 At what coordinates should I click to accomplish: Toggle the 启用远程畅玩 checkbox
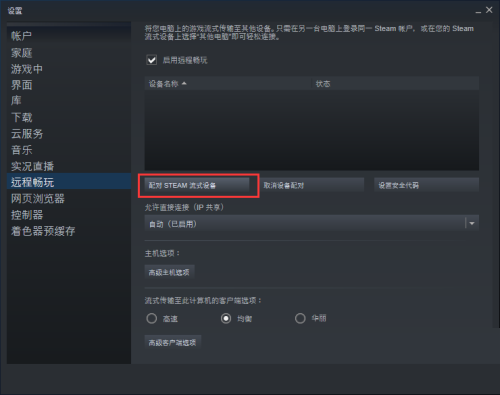152,60
